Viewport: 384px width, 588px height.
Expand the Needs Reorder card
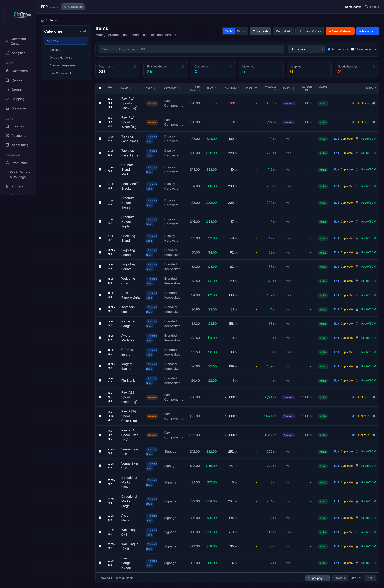click(x=357, y=70)
